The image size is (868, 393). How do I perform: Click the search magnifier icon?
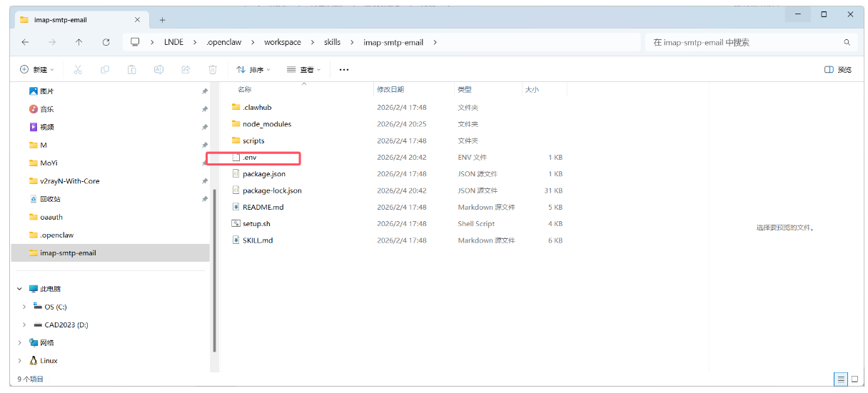[x=847, y=43]
